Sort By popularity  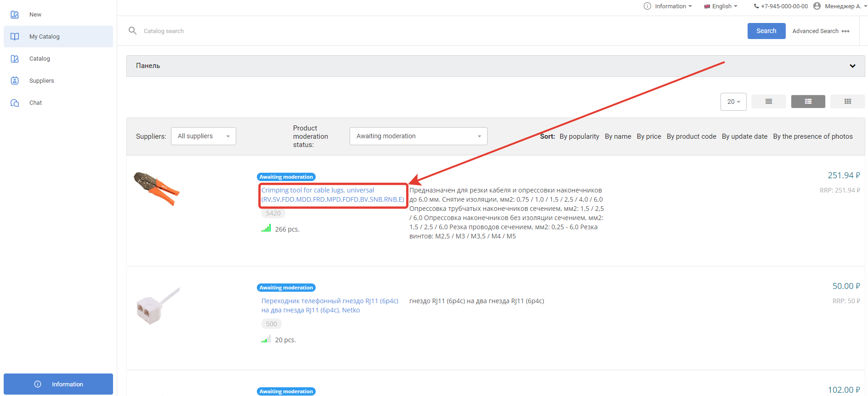[x=579, y=136]
